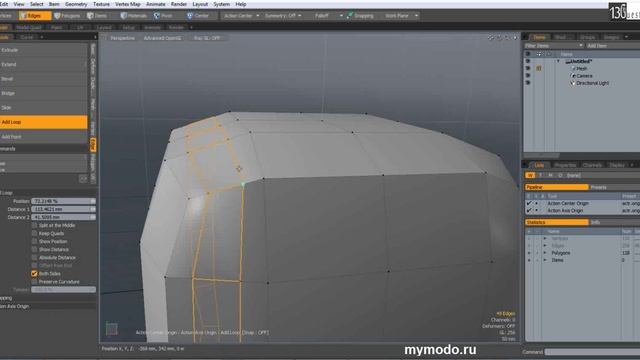Image resolution: width=640 pixels, height=360 pixels.
Task: Click the viewport options icon at far right
Action: (x=515, y=38)
